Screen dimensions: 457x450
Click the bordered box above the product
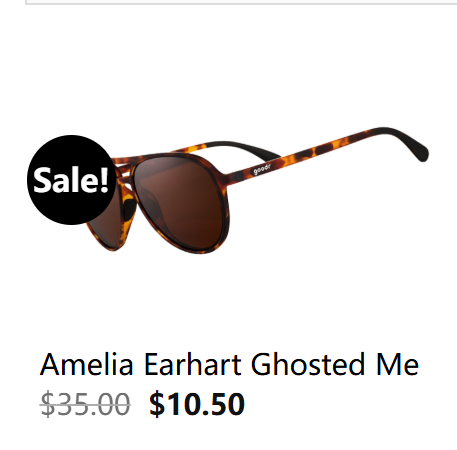(x=241, y=2)
